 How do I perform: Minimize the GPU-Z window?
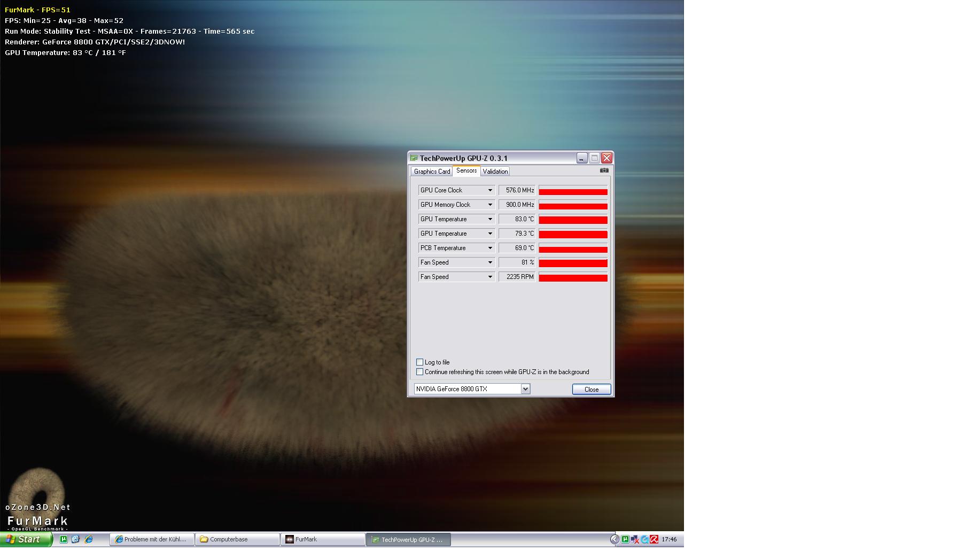coord(582,158)
